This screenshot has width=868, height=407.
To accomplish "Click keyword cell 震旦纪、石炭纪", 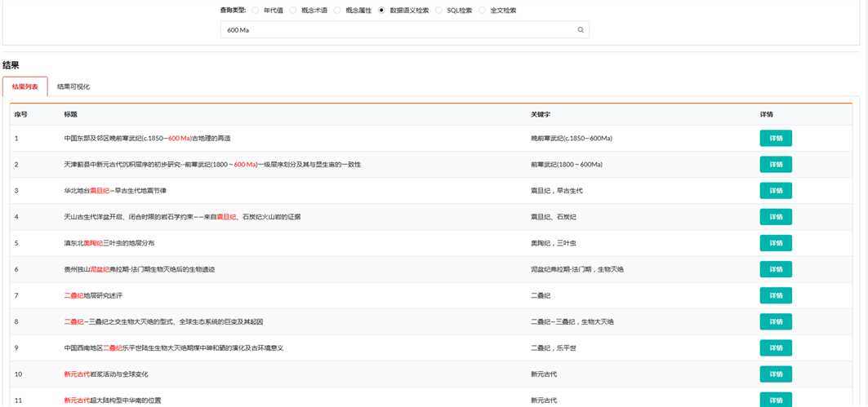I will 553,217.
